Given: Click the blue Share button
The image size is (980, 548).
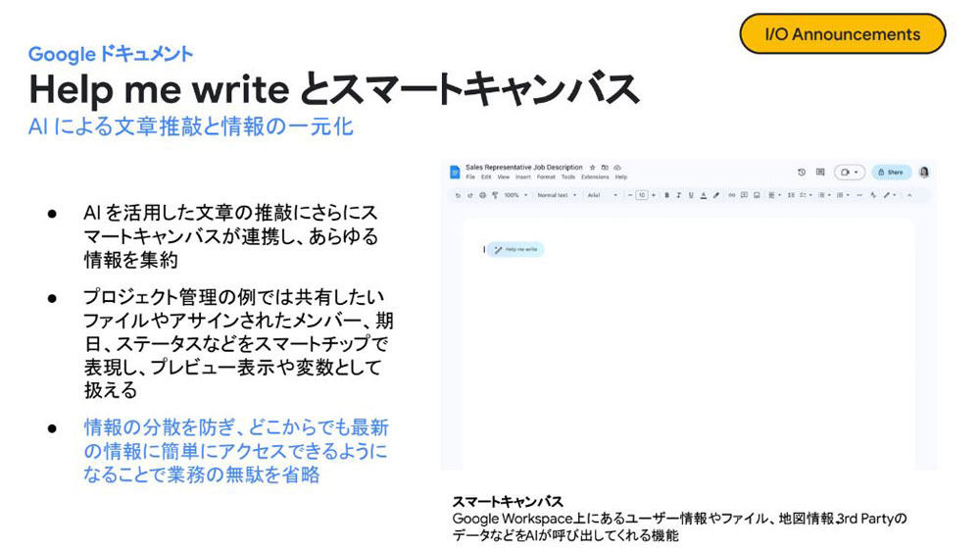Looking at the screenshot, I should pos(891,172).
